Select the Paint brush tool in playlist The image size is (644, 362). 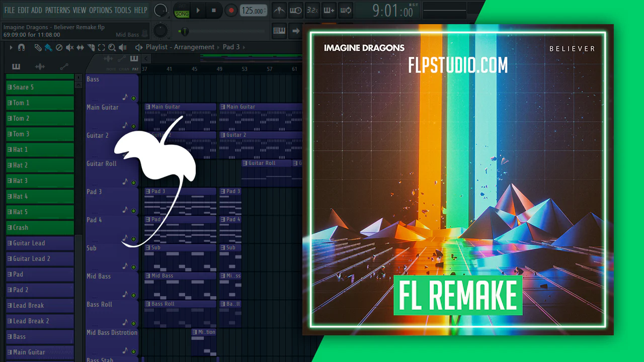pyautogui.click(x=48, y=47)
